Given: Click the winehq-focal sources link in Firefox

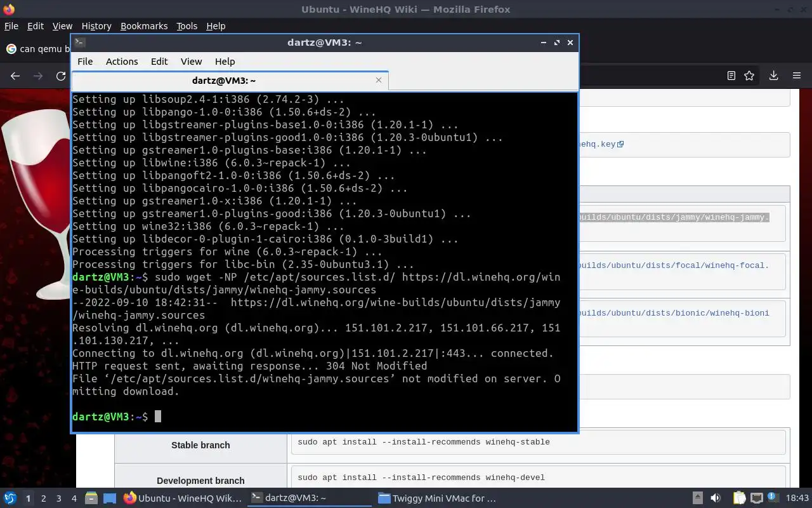Looking at the screenshot, I should pyautogui.click(x=674, y=265).
